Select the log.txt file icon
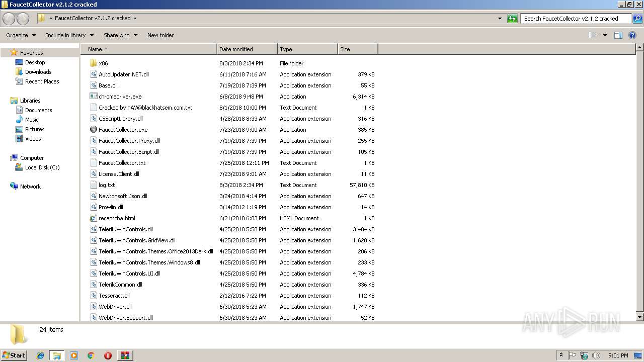 (93, 185)
